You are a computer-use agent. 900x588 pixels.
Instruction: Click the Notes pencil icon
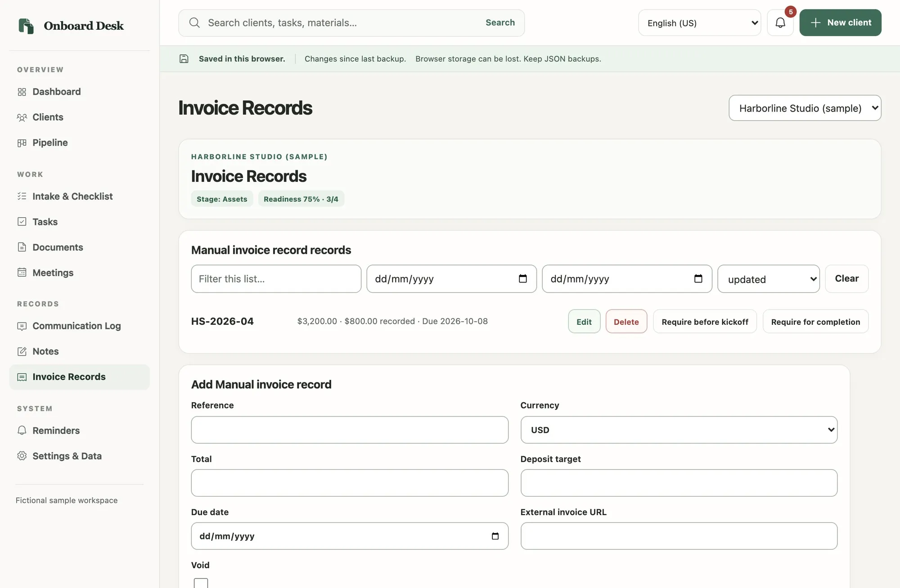pyautogui.click(x=22, y=351)
